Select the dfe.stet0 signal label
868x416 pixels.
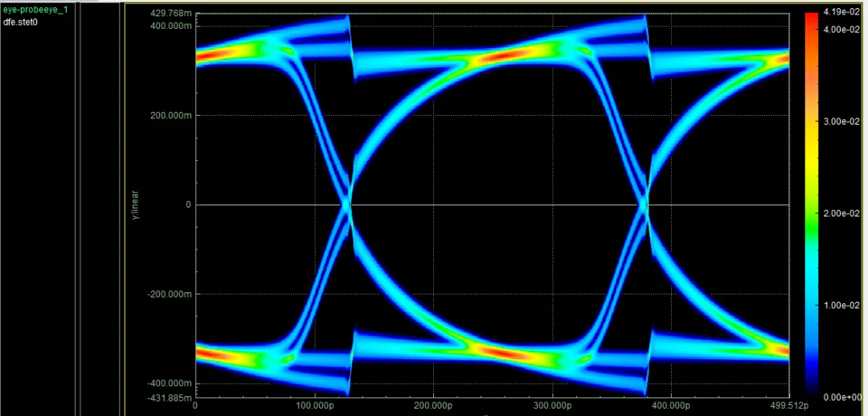pos(20,23)
